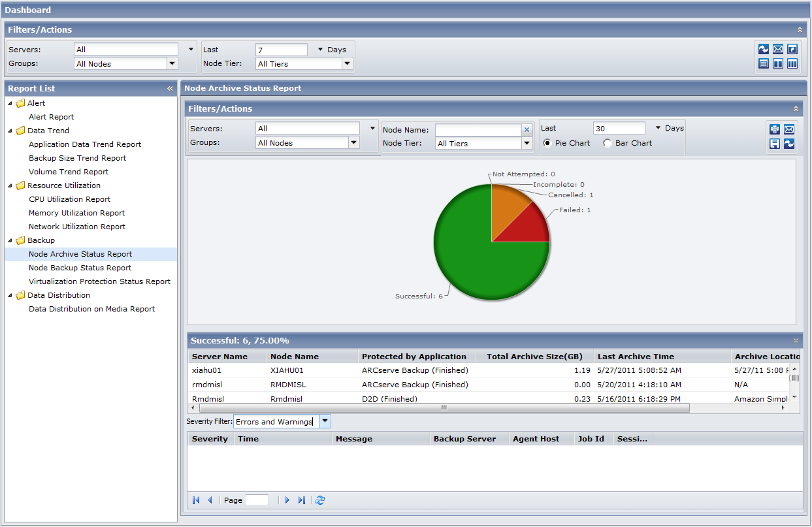The image size is (812, 527).
Task: Click the Node Name input field
Action: (478, 130)
